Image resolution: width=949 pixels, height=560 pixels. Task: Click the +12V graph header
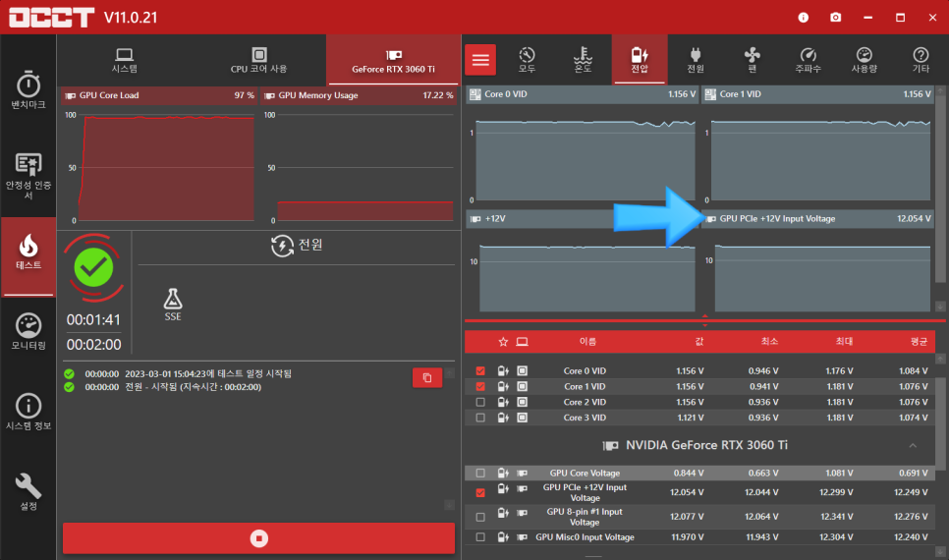click(x=583, y=219)
